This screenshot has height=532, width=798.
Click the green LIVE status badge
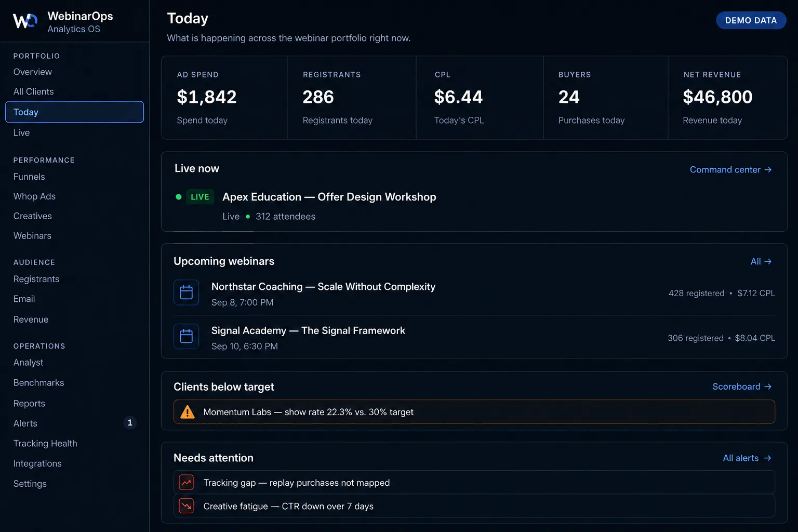200,197
